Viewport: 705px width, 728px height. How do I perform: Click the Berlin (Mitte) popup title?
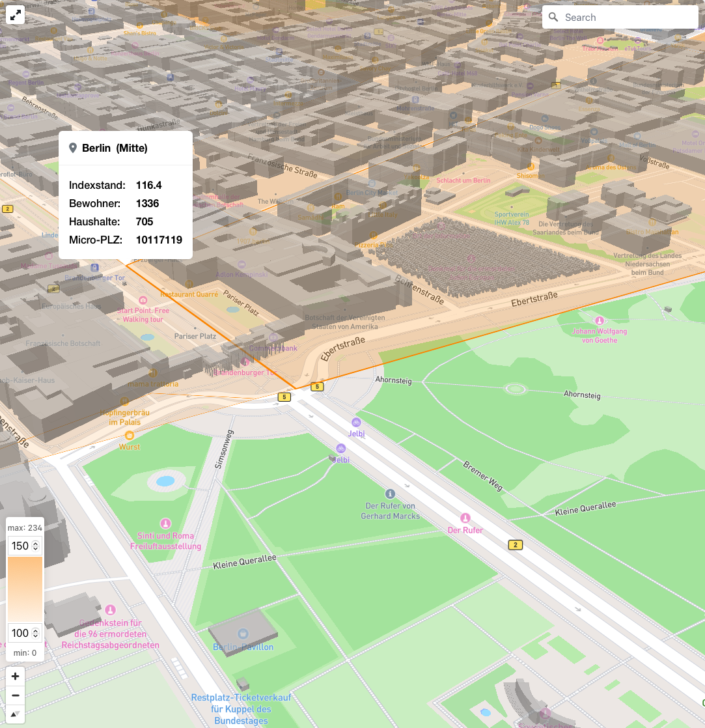pos(115,148)
